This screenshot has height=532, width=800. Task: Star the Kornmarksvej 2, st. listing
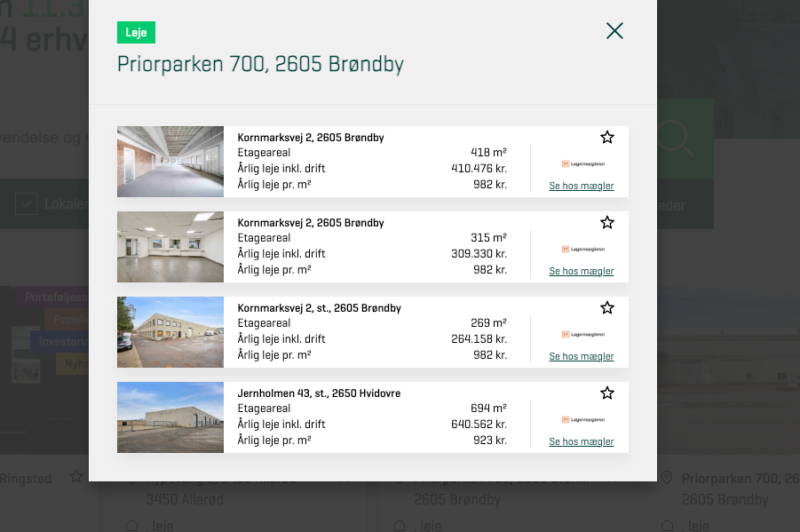(607, 307)
